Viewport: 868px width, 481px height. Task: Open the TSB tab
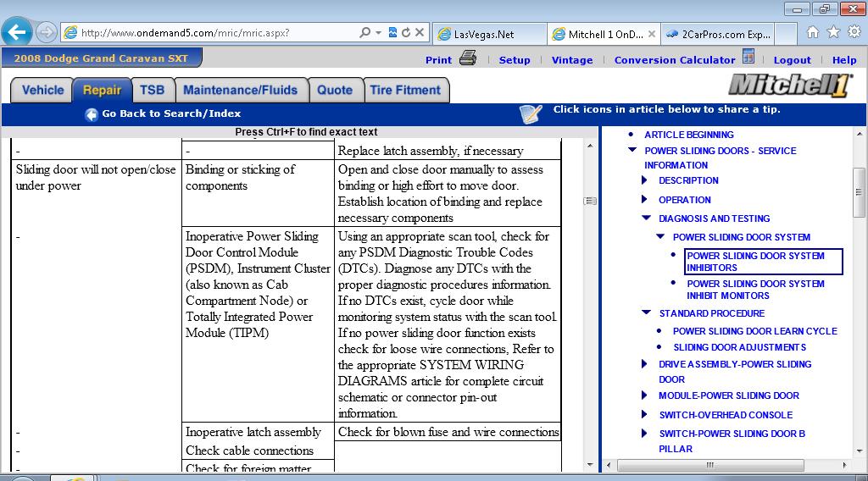153,90
